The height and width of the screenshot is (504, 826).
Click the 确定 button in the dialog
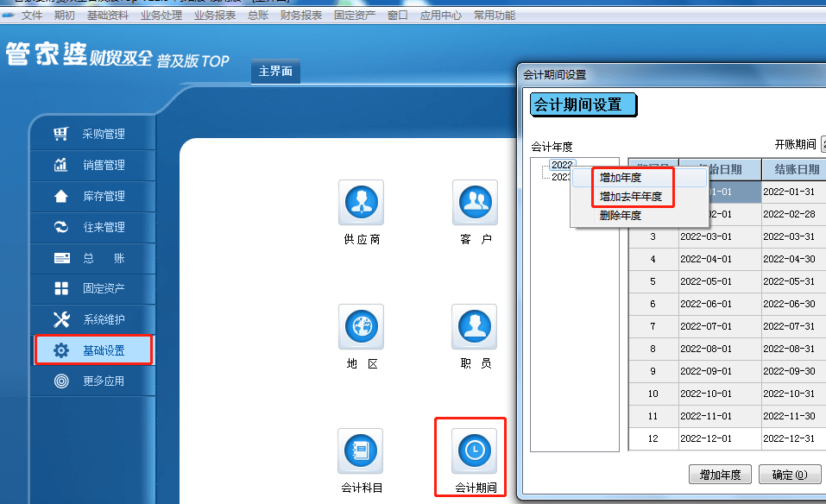coord(790,475)
